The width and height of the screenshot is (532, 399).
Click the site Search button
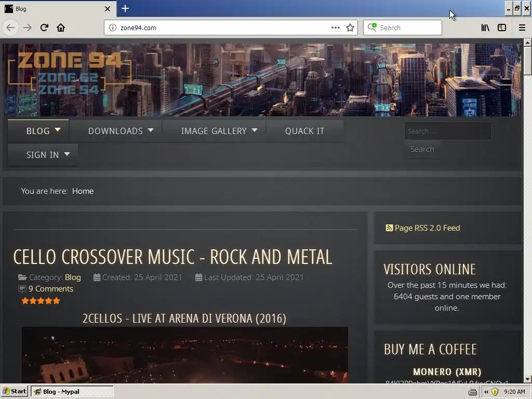coord(422,149)
